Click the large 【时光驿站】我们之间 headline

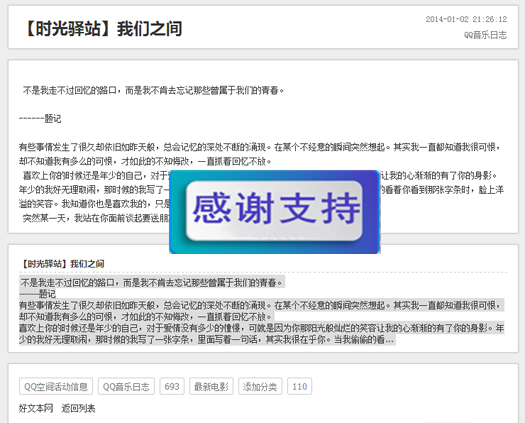click(103, 28)
